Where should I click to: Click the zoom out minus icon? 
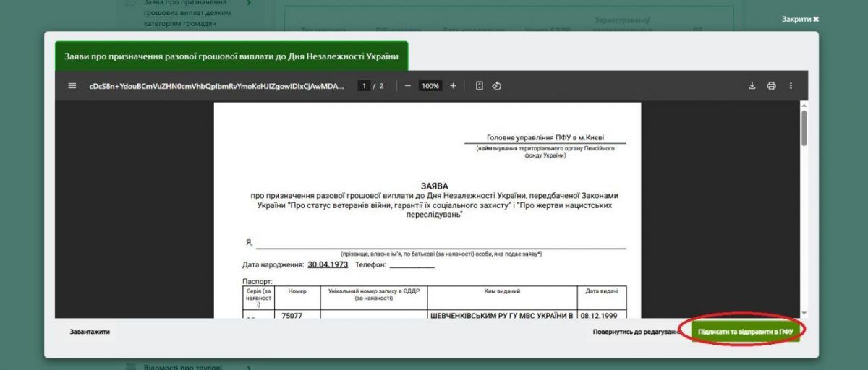click(408, 86)
